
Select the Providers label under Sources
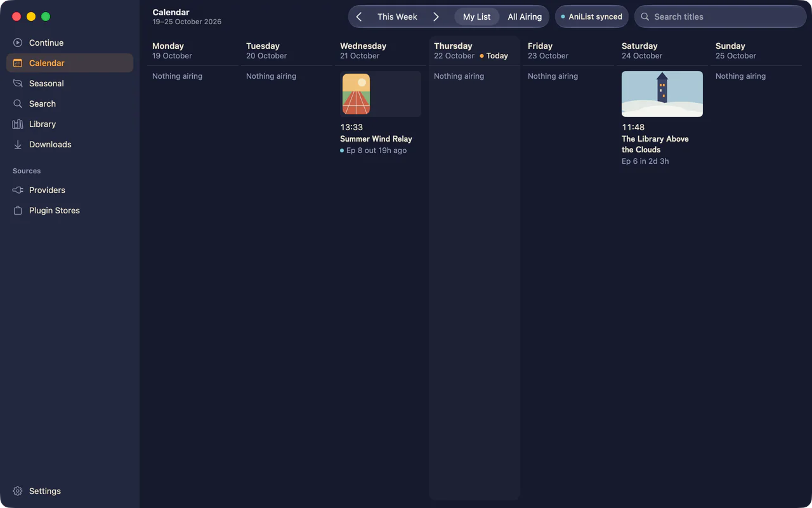pos(47,190)
